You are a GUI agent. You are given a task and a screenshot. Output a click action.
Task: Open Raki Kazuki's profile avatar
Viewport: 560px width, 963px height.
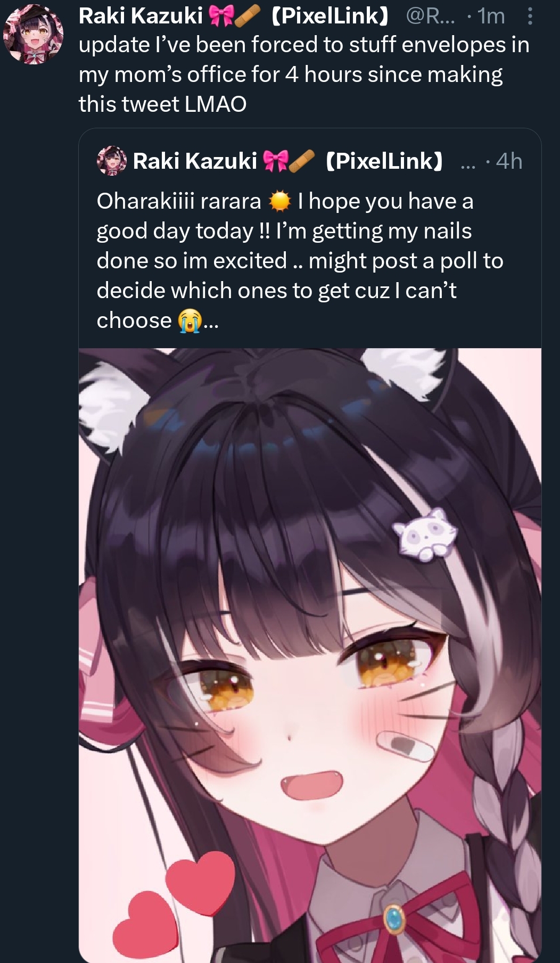coord(33,34)
